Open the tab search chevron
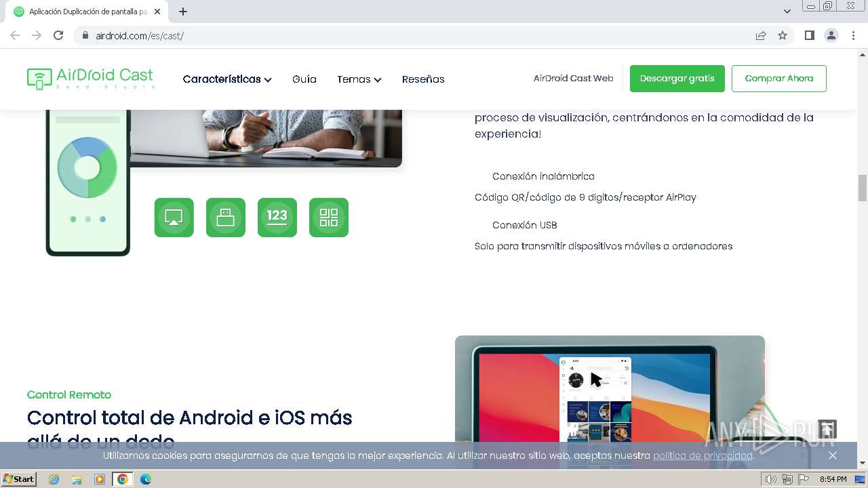868x488 pixels. click(787, 12)
